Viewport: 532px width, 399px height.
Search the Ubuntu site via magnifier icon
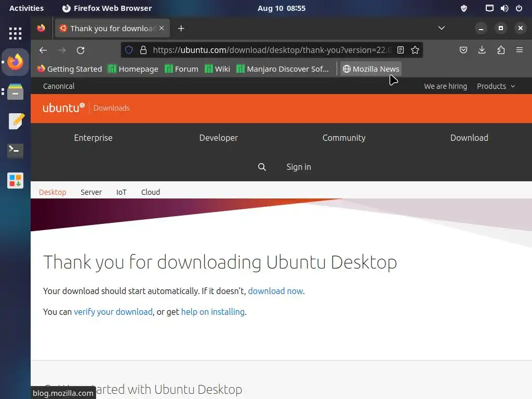click(262, 167)
